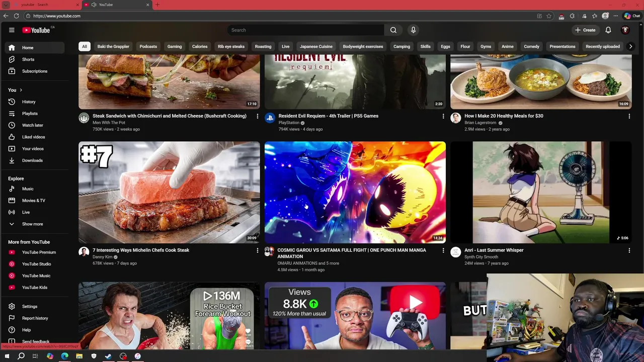Select the Rib eye steaks chip

pyautogui.click(x=231, y=46)
